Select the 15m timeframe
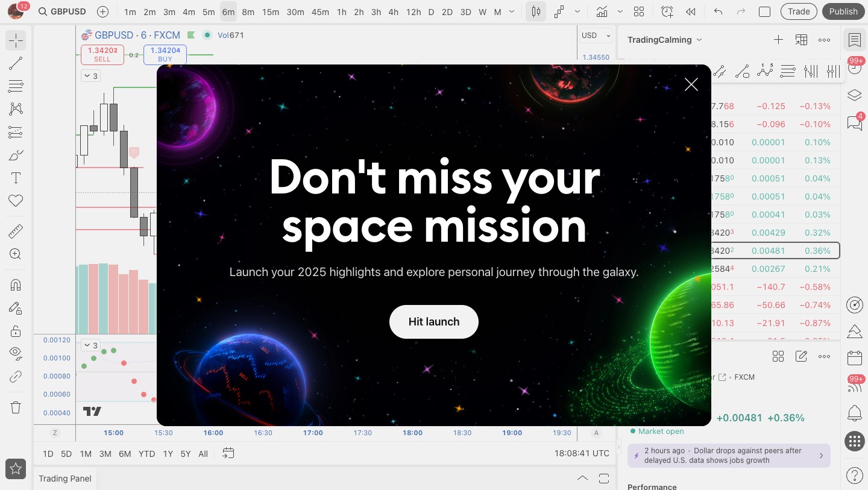868x490 pixels. (x=271, y=11)
